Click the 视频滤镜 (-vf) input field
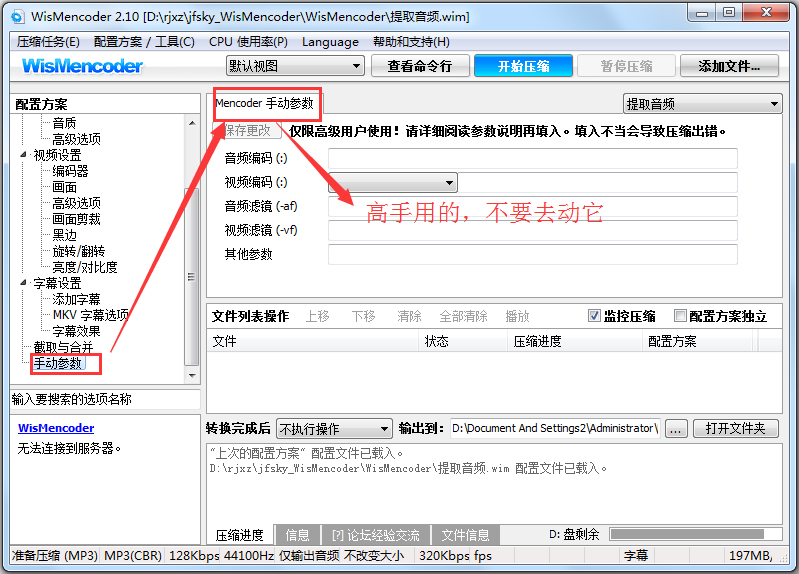Image resolution: width=799 pixels, height=574 pixels. click(532, 230)
